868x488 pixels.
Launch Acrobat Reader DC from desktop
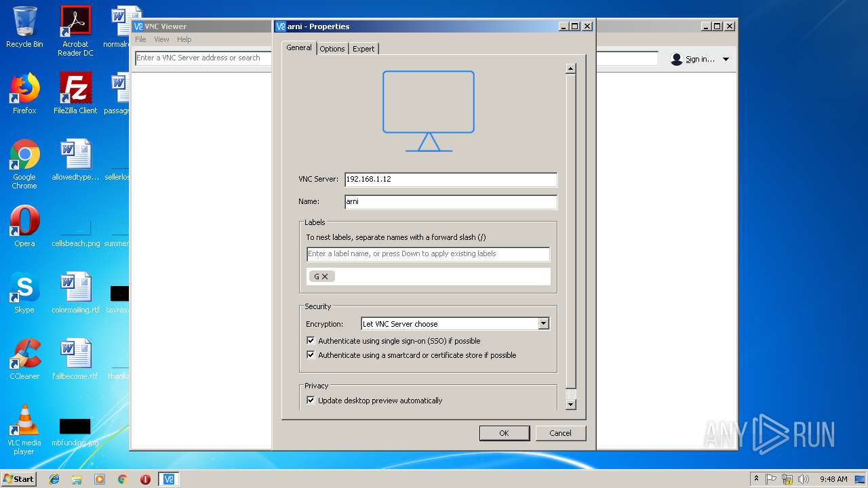tap(75, 31)
